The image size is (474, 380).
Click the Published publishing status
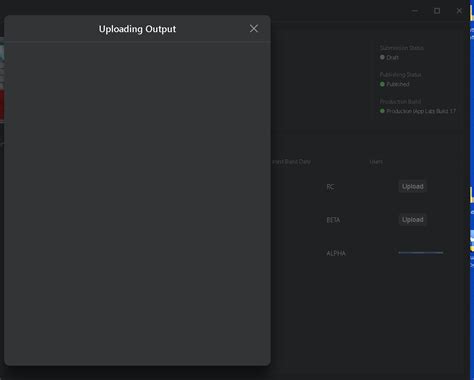click(395, 84)
